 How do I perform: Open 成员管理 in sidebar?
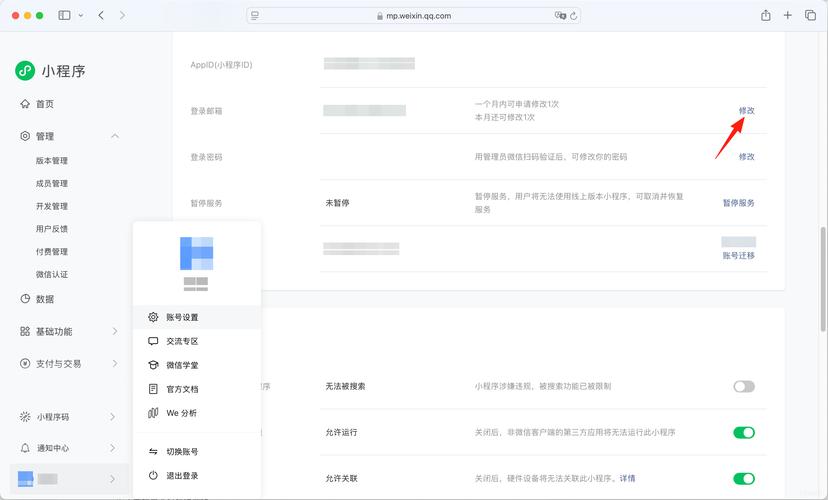pyautogui.click(x=52, y=183)
